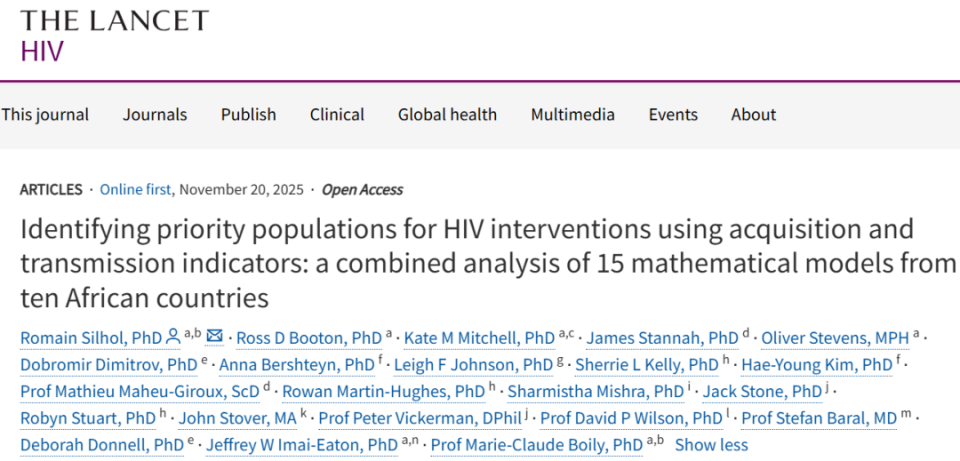
Task: Open the Events menu
Action: tap(673, 114)
